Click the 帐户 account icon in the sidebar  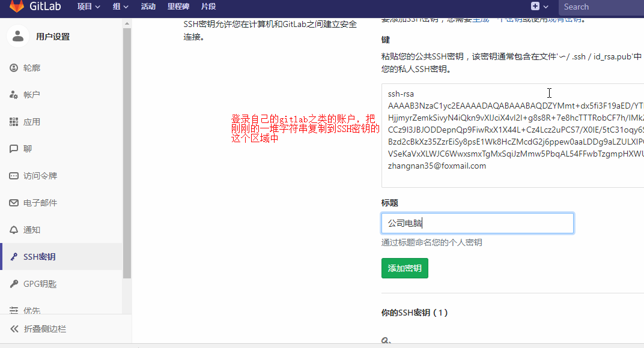(14, 95)
